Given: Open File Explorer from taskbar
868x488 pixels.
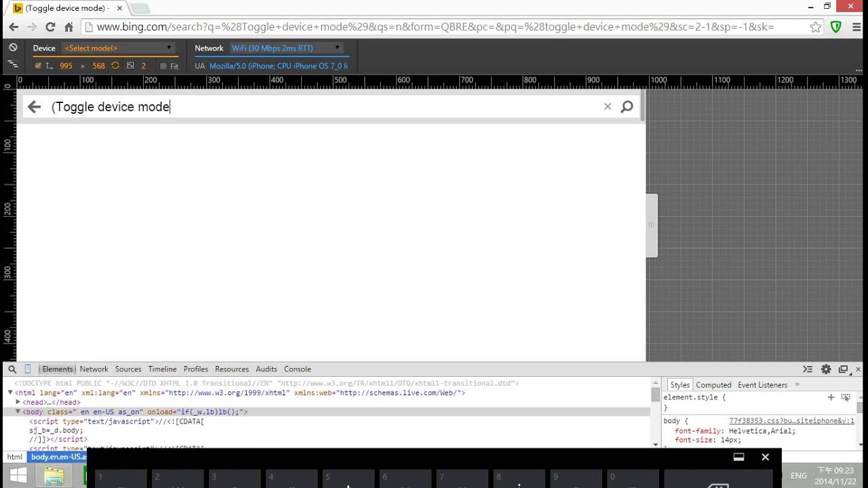Looking at the screenshot, I should point(54,476).
